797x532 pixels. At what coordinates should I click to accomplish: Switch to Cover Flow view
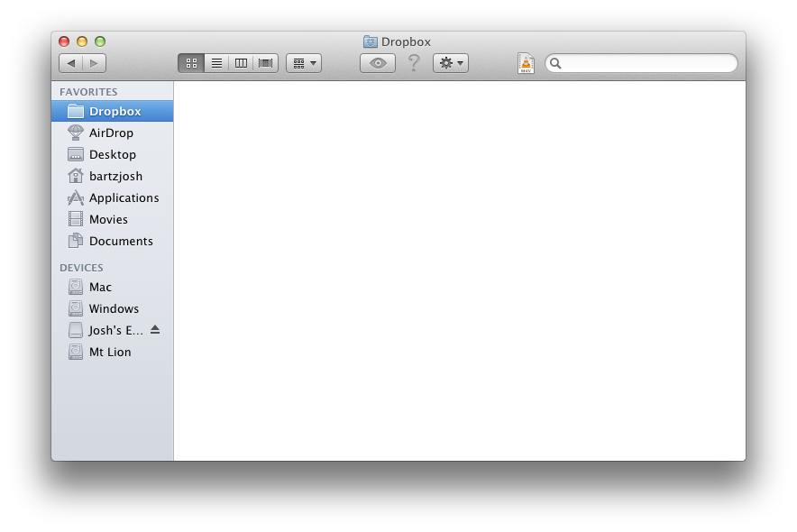(265, 63)
